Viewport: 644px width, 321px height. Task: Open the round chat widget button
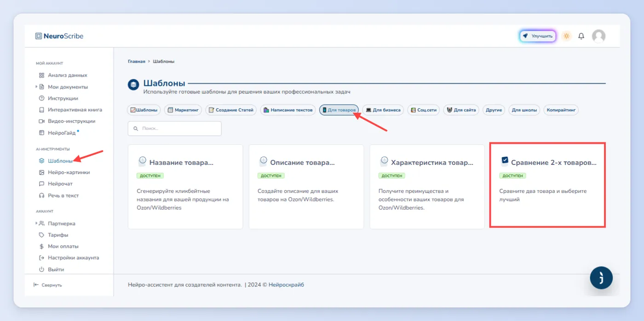(601, 278)
